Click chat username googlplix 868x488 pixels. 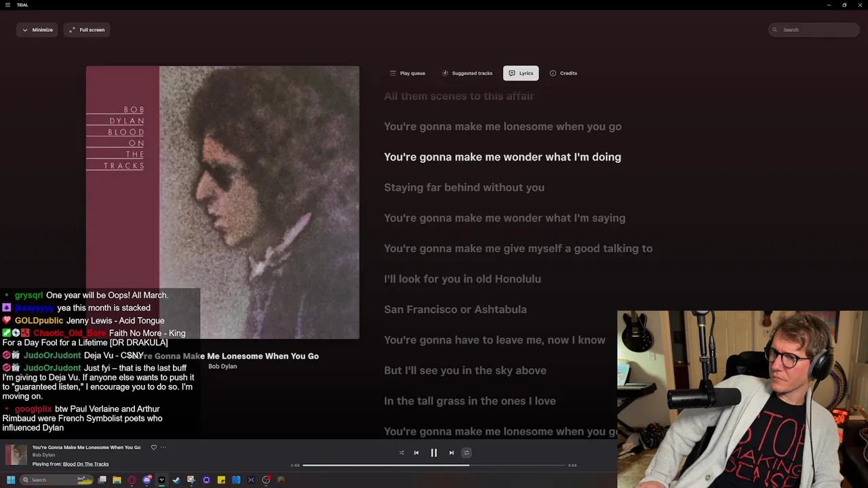point(33,409)
